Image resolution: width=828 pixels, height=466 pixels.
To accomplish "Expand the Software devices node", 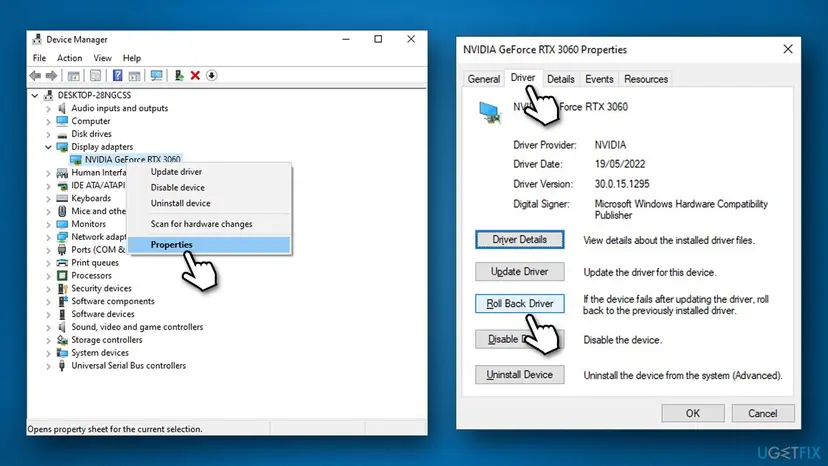I will pos(48,314).
